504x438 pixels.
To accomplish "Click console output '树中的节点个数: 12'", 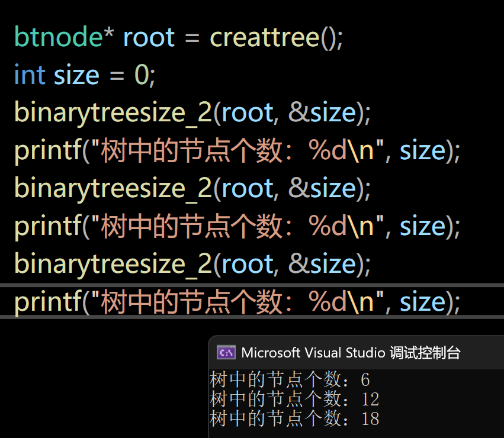I will point(294,399).
